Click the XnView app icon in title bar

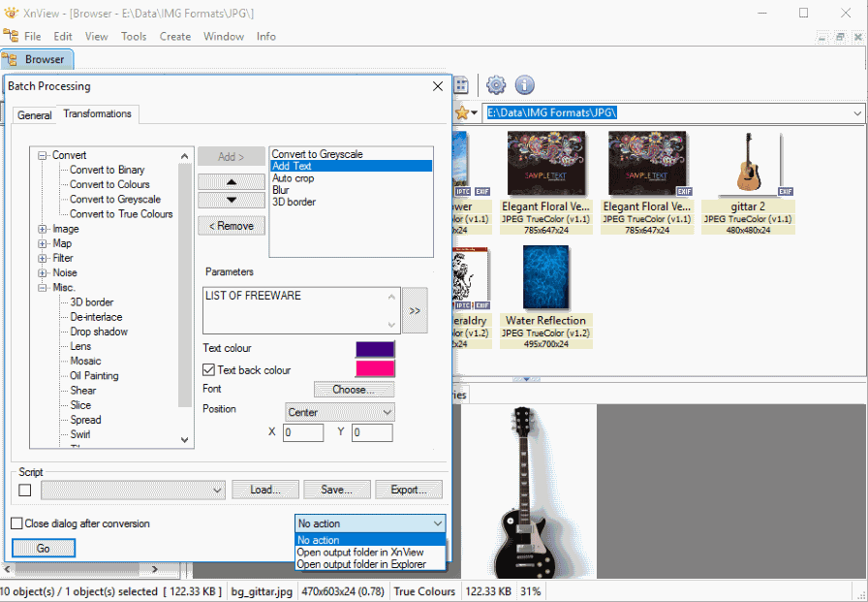(x=11, y=13)
